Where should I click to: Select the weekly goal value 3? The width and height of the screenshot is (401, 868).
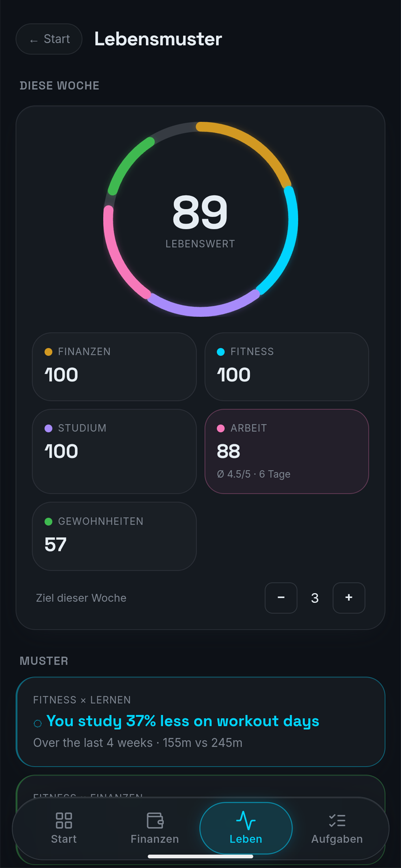(315, 598)
